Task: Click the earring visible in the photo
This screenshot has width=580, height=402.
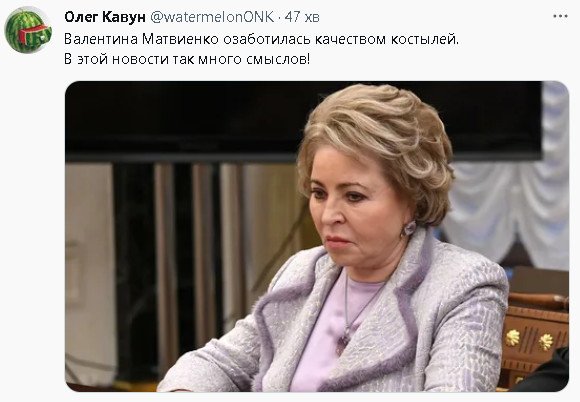Action: [409, 228]
